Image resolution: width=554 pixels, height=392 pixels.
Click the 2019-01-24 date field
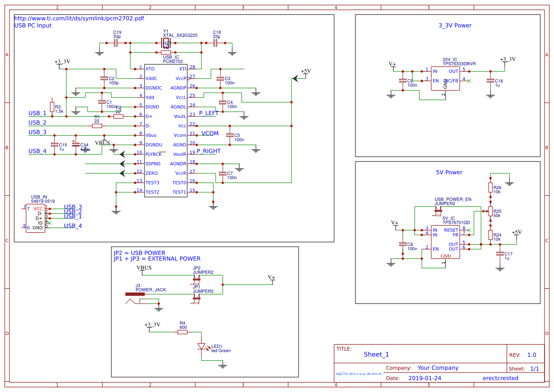click(x=425, y=378)
